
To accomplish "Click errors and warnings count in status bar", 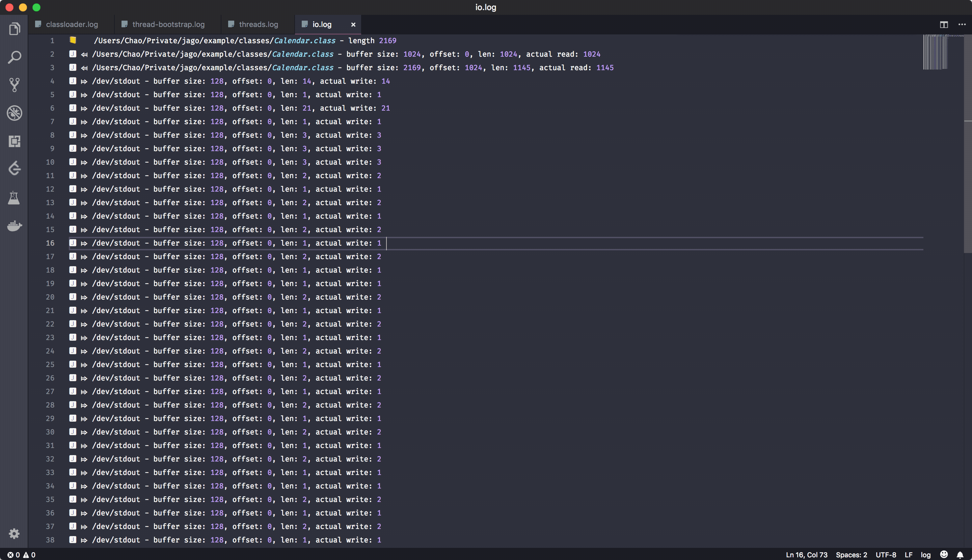I will [x=22, y=555].
